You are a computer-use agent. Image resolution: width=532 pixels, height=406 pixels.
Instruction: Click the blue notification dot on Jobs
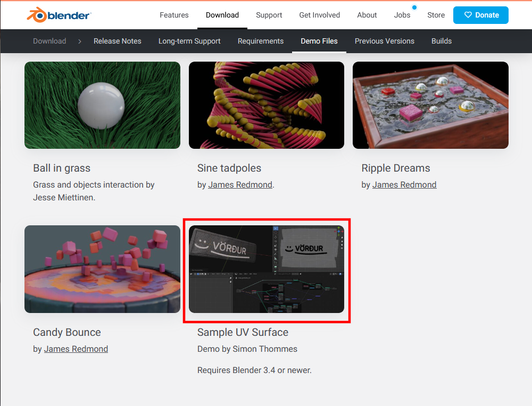pyautogui.click(x=414, y=7)
